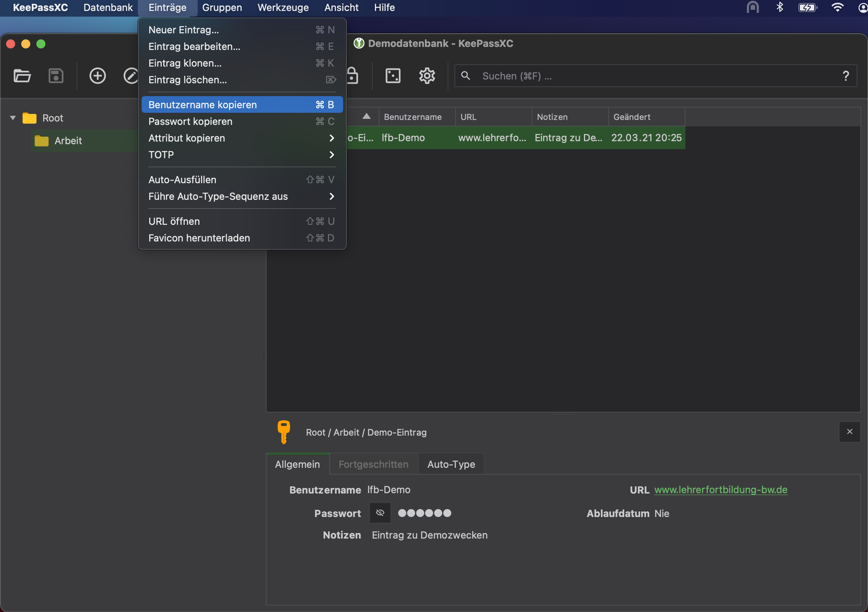Click the yellow key entry icon
The width and height of the screenshot is (868, 612).
284,431
